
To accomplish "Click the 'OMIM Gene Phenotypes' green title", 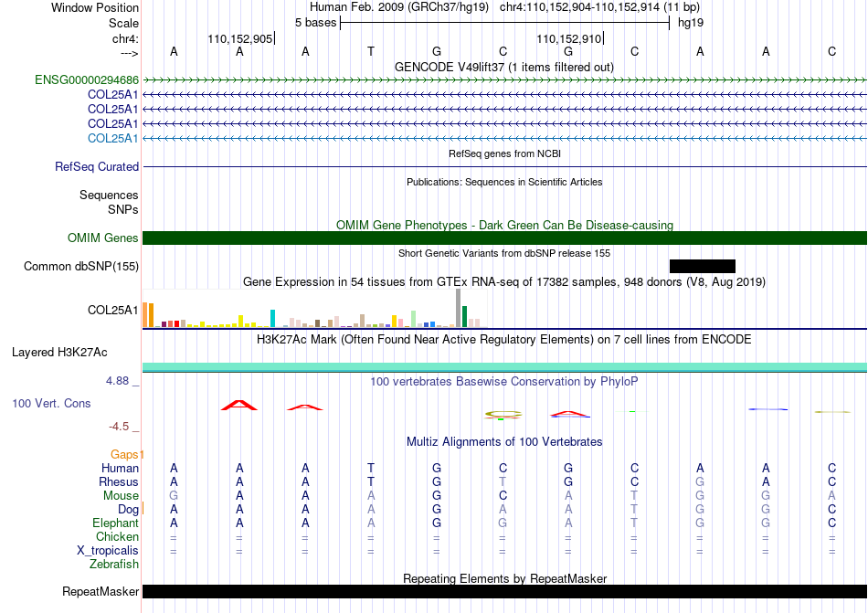I will click(x=505, y=225).
